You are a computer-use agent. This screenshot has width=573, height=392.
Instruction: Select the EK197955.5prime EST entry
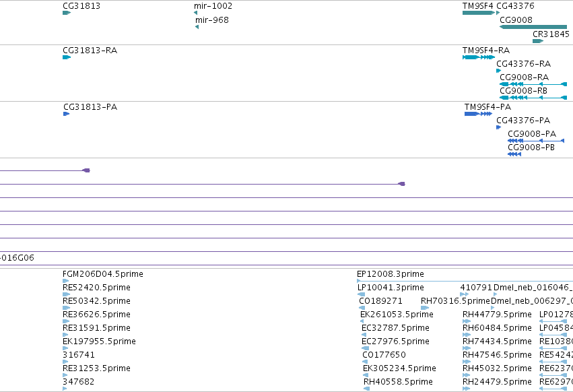[99, 341]
